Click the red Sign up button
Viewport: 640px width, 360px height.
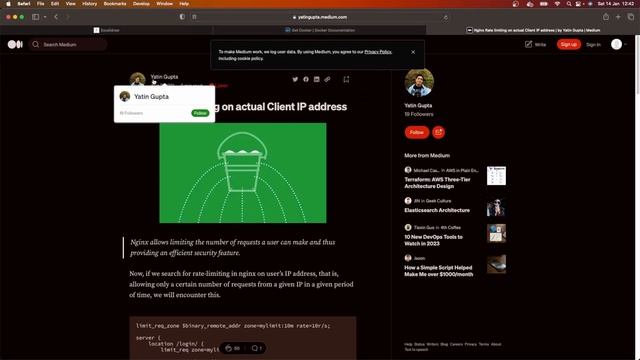click(x=569, y=44)
